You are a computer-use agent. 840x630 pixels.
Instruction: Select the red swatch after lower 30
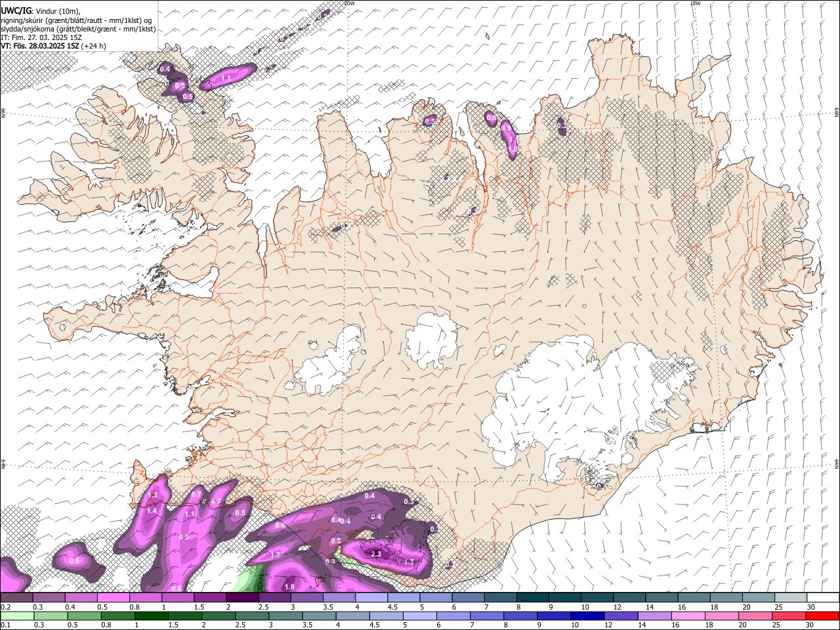point(822,616)
